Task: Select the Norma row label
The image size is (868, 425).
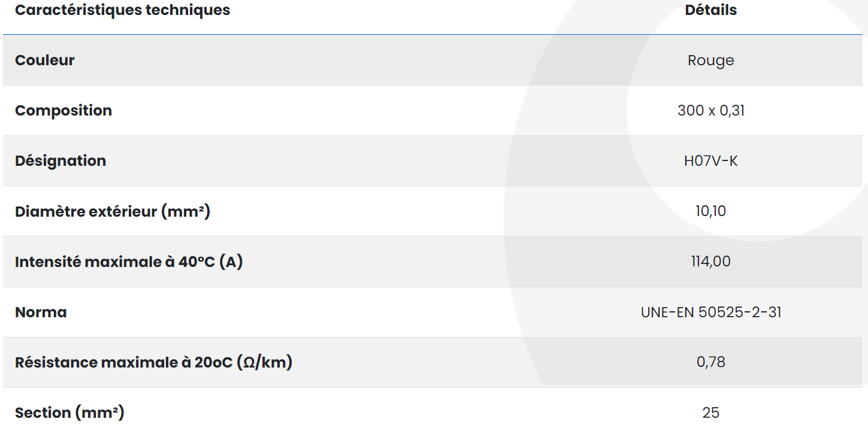Action: pos(41,312)
